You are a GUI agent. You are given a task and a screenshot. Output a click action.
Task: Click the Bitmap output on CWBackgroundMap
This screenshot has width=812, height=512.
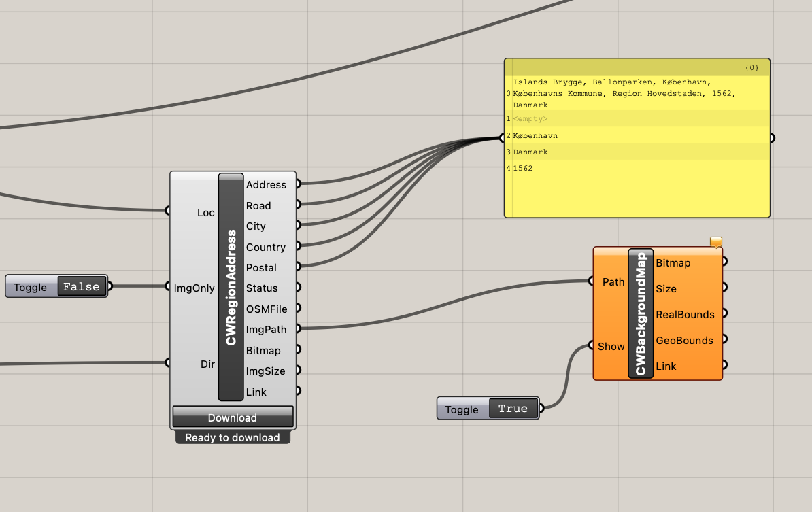673,262
